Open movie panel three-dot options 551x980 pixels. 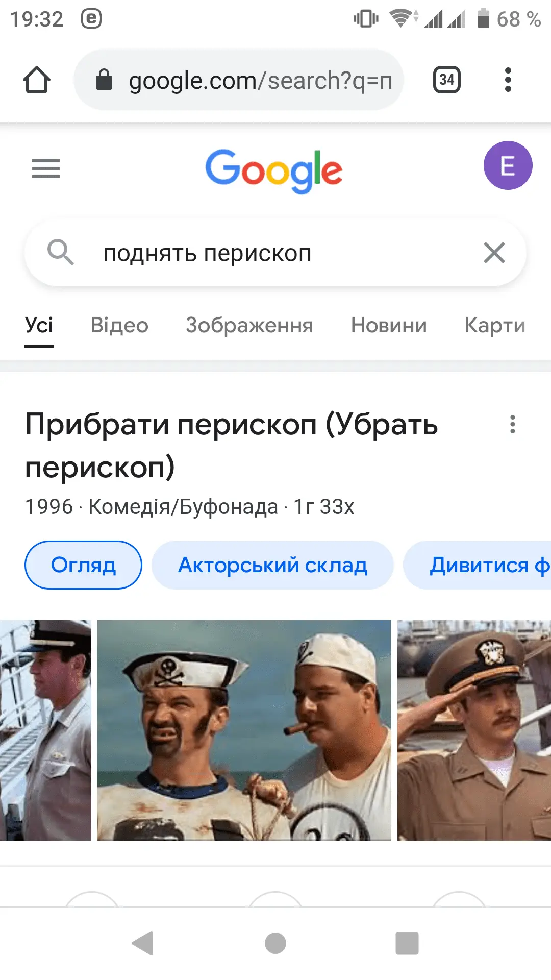coord(512,424)
